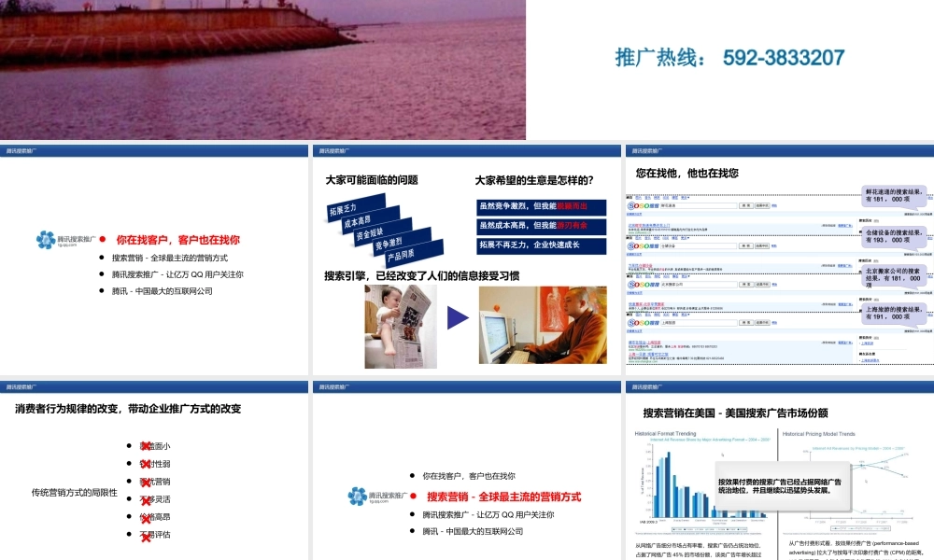Viewport: 934px width, 560px height.
Task: Click the crossed-out bullet 价格高昂
Action: pyautogui.click(x=155, y=516)
